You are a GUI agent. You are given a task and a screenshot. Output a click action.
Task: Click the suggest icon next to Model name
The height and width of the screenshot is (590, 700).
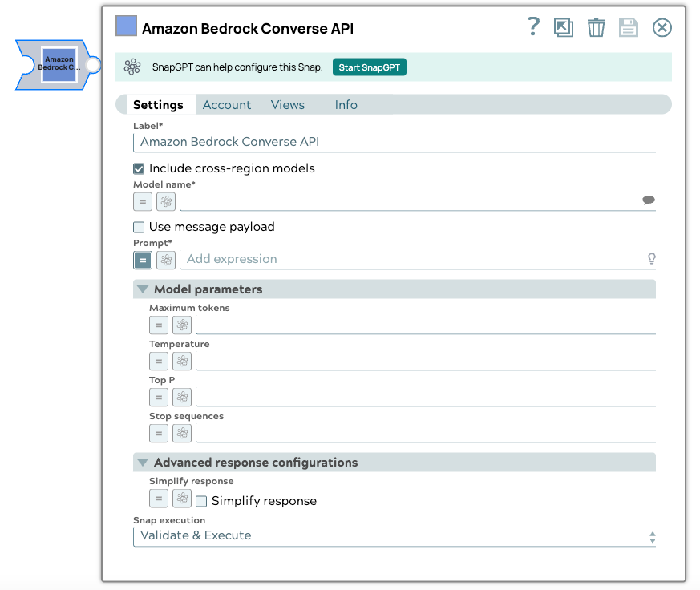click(x=165, y=201)
